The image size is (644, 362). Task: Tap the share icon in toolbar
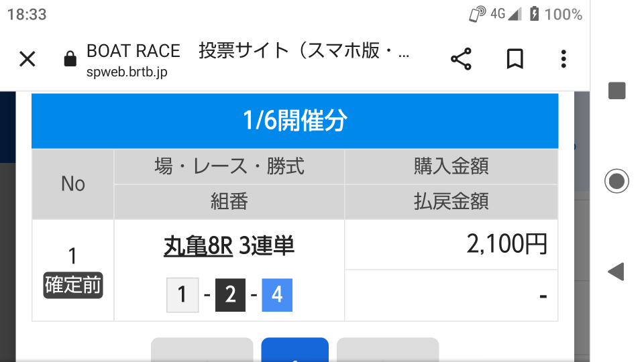[x=461, y=59]
